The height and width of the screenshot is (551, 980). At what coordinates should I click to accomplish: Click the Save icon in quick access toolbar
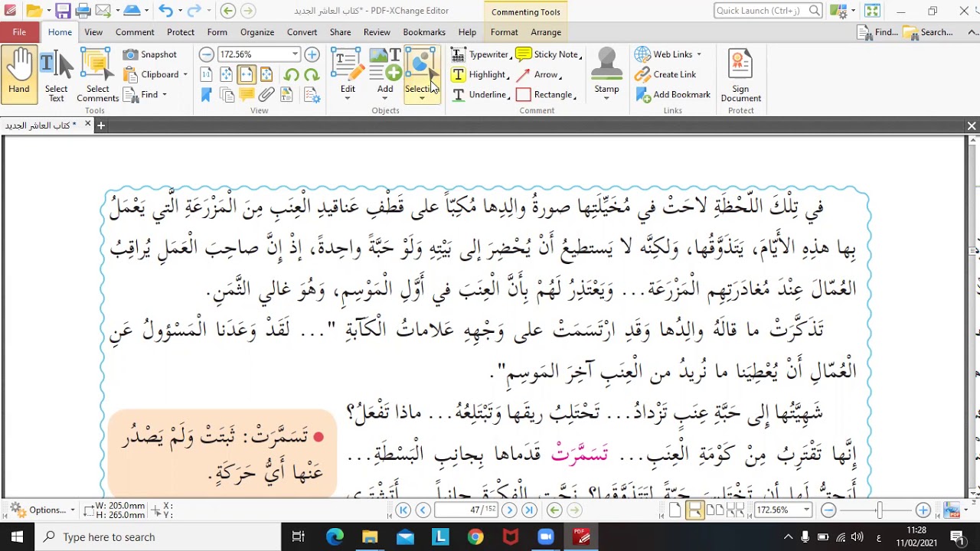[63, 11]
